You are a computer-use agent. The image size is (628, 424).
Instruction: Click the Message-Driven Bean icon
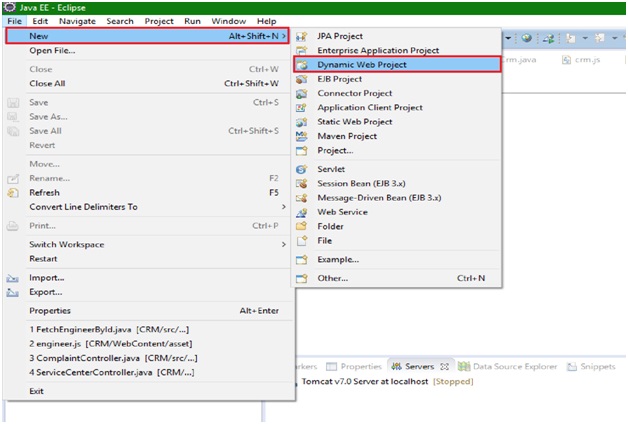[x=301, y=198]
